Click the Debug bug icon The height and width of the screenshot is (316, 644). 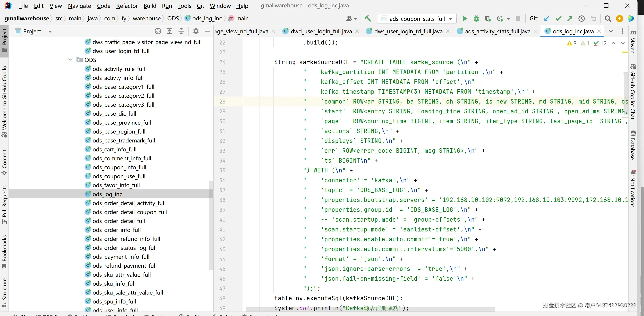[476, 19]
